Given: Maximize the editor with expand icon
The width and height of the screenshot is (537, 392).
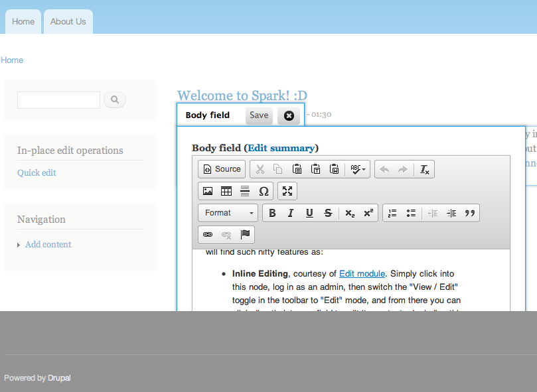Looking at the screenshot, I should click(x=287, y=191).
